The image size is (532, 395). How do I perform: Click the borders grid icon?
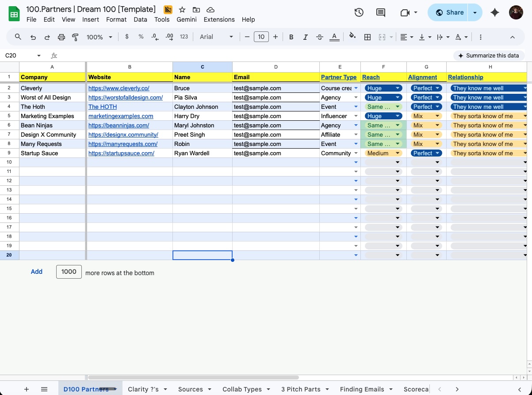click(x=367, y=37)
